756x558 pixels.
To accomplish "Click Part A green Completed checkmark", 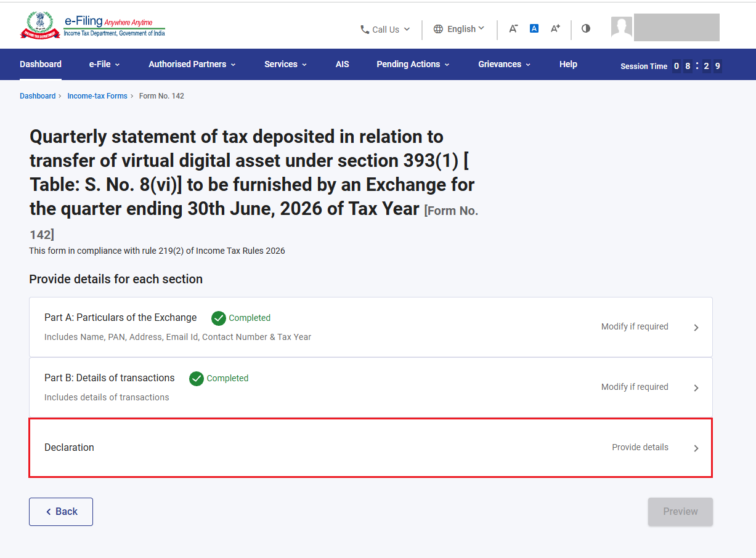I will pos(218,318).
